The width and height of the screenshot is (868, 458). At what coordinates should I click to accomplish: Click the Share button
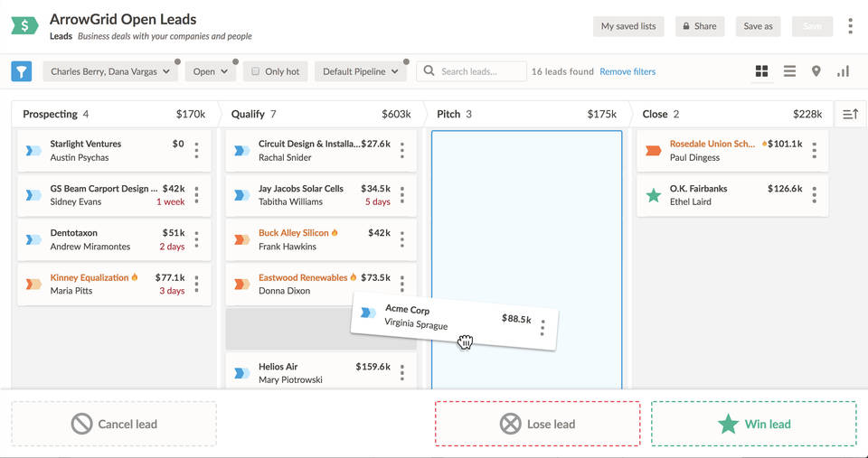(699, 26)
